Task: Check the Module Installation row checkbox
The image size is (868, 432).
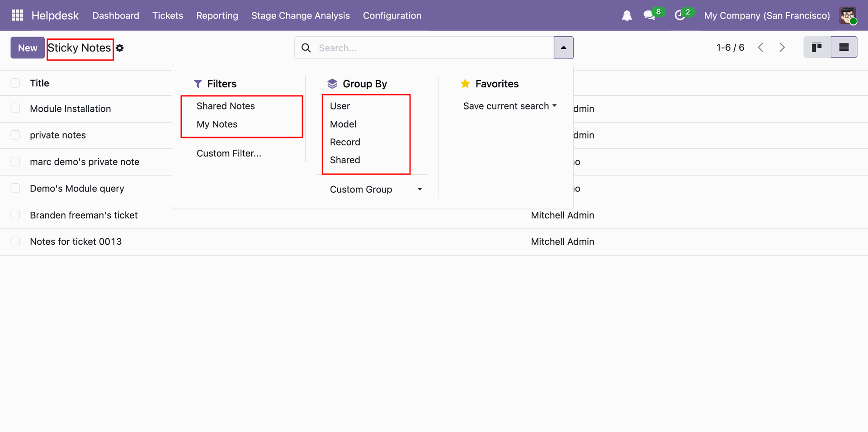Action: (x=15, y=109)
